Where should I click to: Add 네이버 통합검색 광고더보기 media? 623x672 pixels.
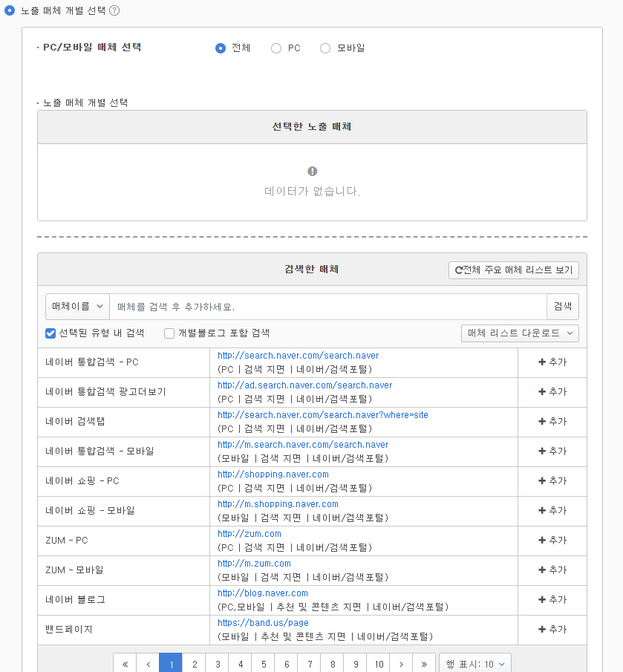(552, 392)
